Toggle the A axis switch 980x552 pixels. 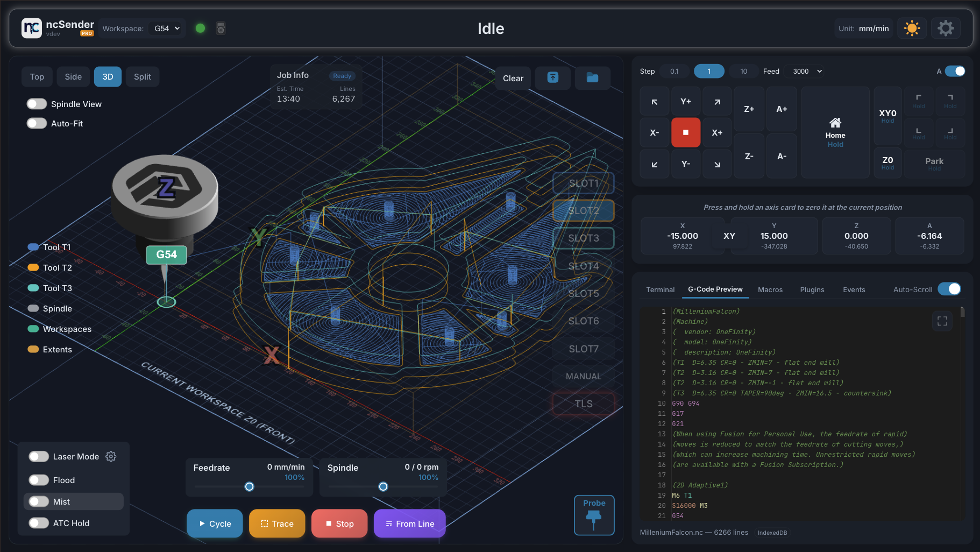click(955, 71)
